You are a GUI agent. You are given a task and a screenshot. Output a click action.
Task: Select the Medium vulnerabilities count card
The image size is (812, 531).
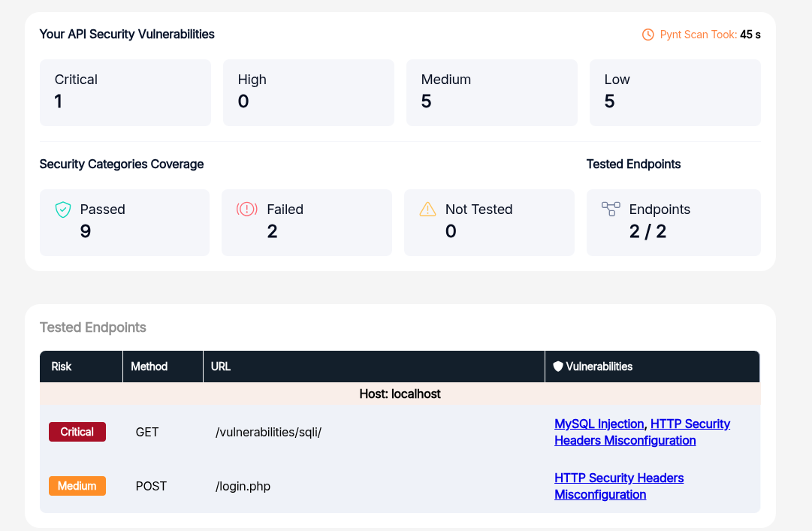[x=492, y=92]
